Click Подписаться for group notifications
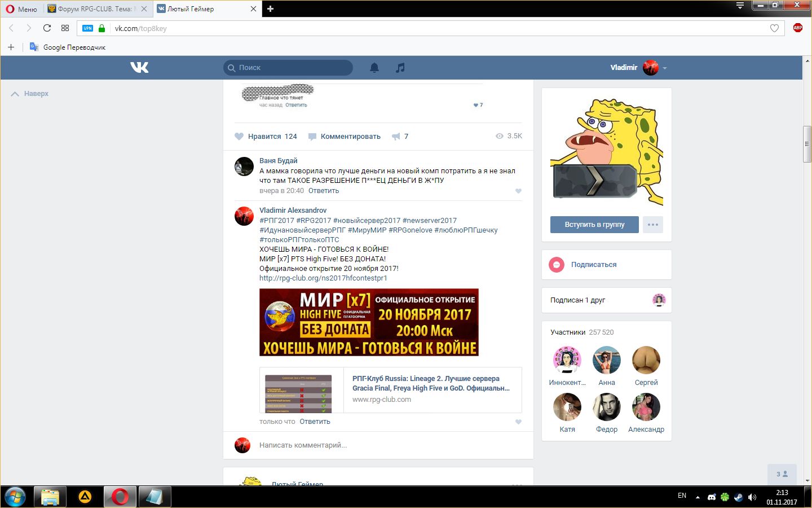This screenshot has width=812, height=508. (593, 265)
